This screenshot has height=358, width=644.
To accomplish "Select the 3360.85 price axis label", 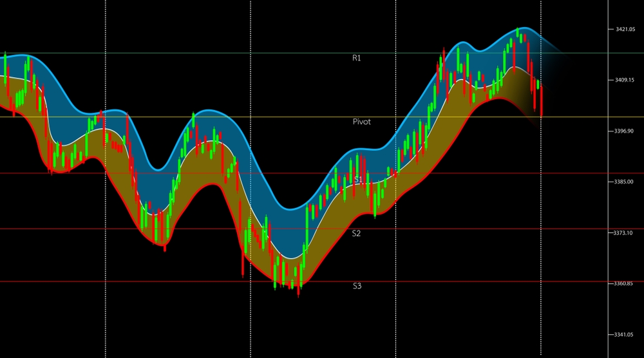I will pos(625,283).
